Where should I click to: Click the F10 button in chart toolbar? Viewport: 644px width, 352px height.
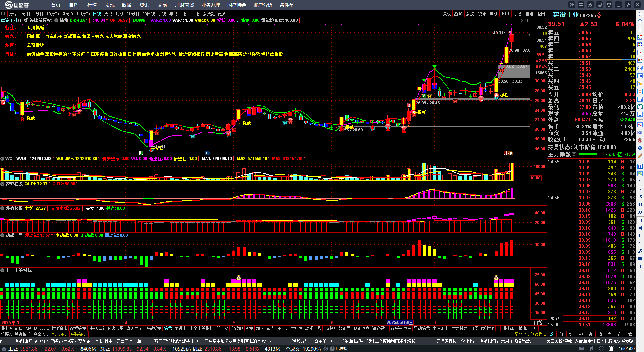click(x=505, y=14)
